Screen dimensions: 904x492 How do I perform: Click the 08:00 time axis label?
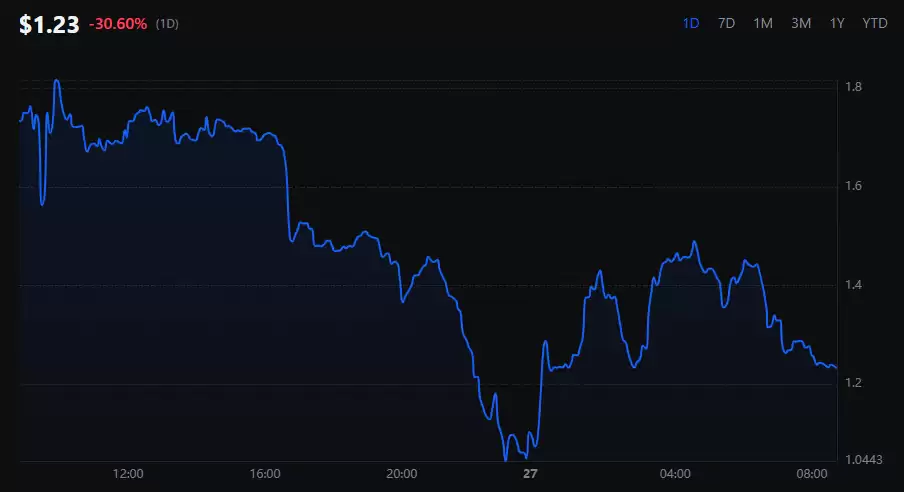(x=812, y=474)
